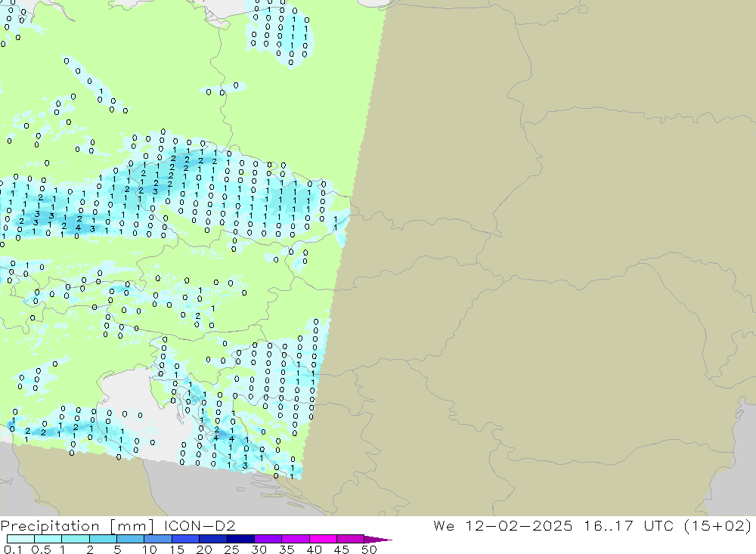Click the forecast offset text '(15+02)'

(718, 525)
